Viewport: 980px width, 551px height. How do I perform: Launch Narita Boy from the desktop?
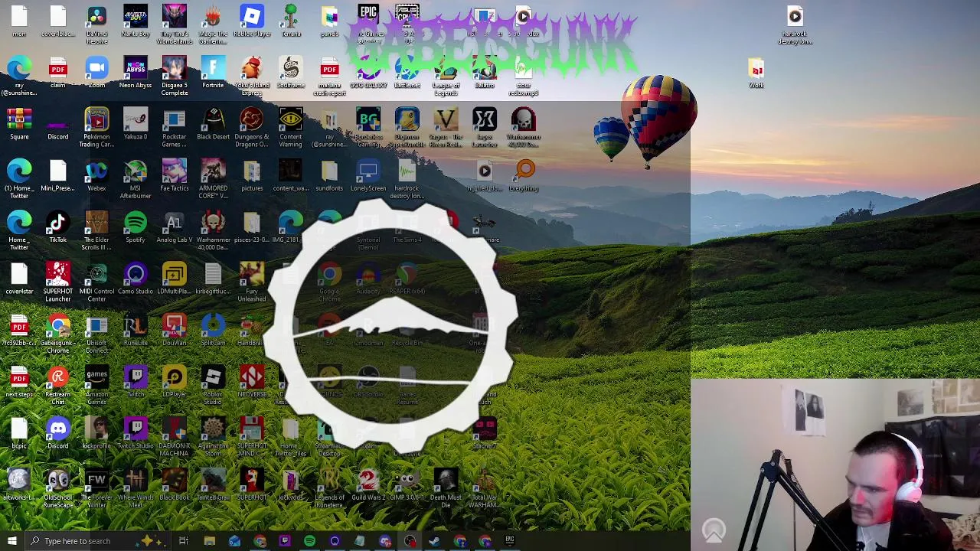click(x=136, y=21)
